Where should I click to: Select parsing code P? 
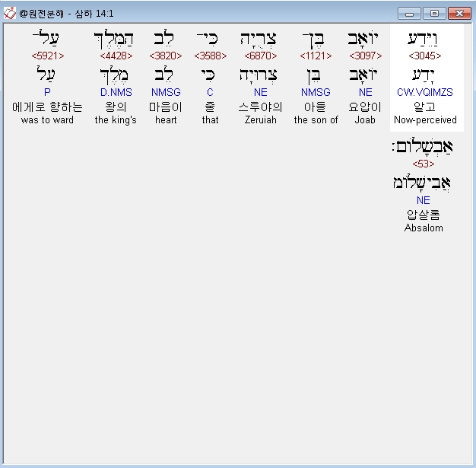click(x=47, y=92)
